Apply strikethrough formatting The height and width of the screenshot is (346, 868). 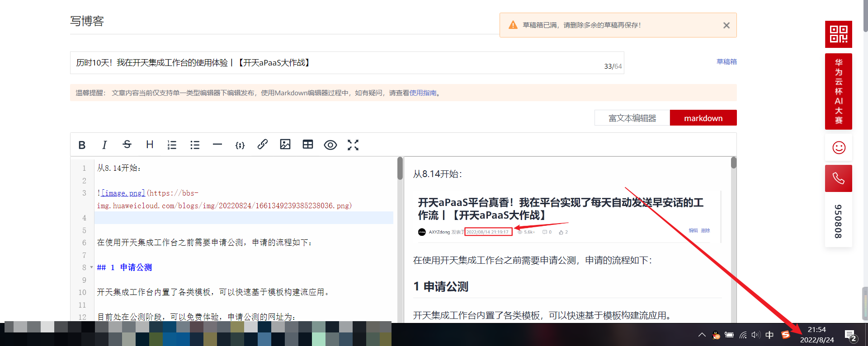tap(127, 145)
